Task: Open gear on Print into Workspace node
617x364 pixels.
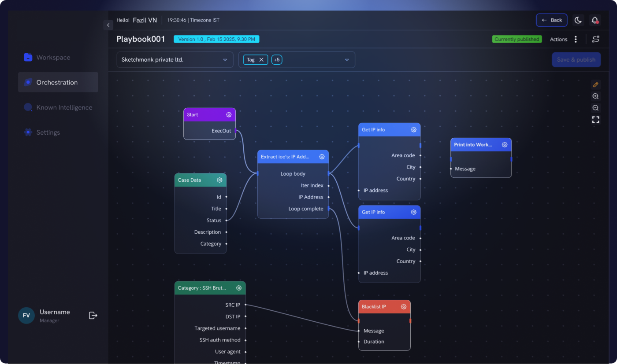Action: click(x=505, y=144)
